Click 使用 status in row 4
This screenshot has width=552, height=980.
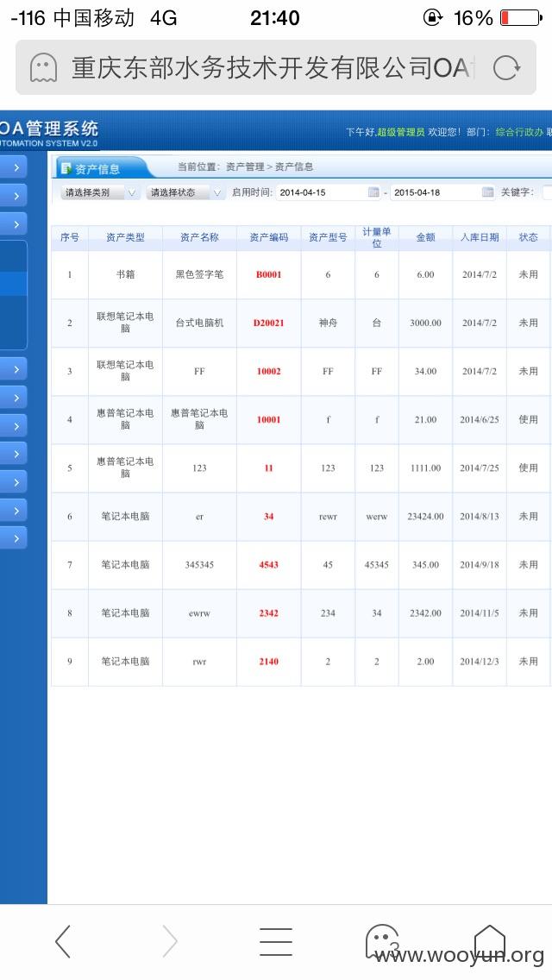coord(528,420)
